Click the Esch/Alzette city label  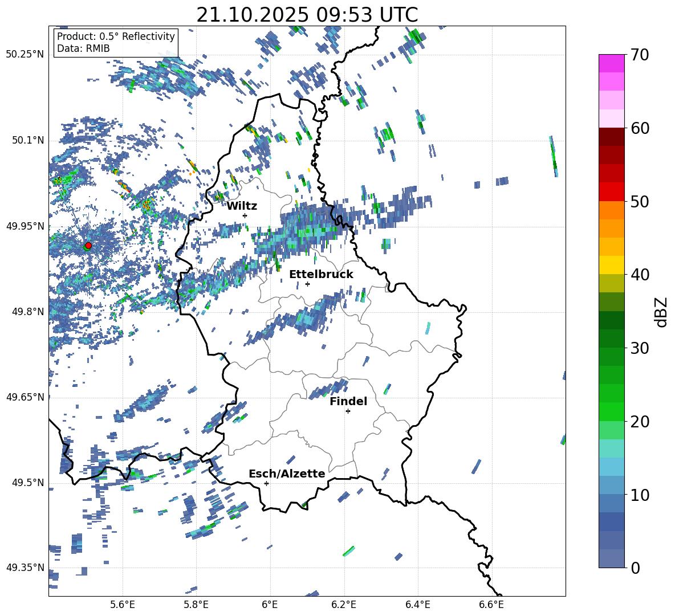click(287, 474)
